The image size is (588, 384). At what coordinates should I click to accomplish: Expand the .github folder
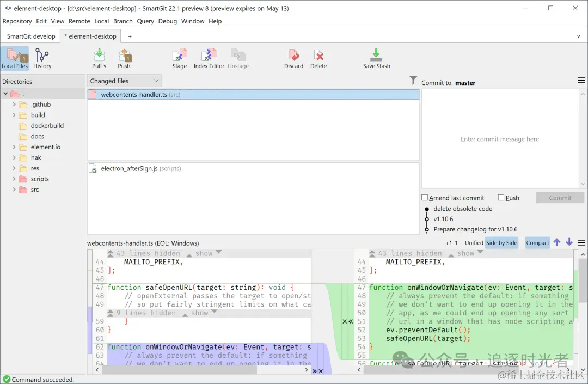click(x=14, y=104)
